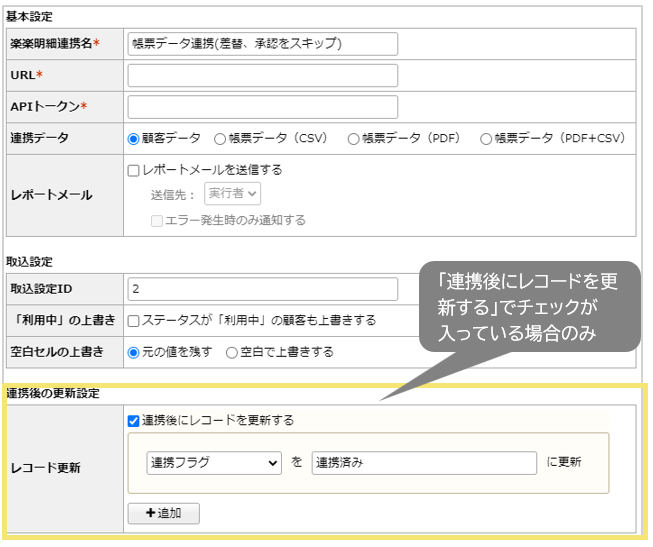Click the APIトークン input field
This screenshot has width=653, height=547.
click(262, 107)
